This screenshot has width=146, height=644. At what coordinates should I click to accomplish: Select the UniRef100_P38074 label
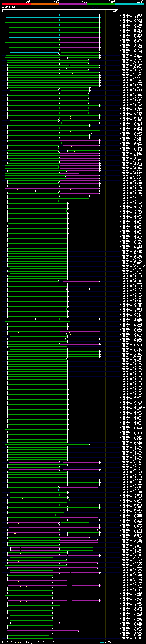click(x=131, y=188)
